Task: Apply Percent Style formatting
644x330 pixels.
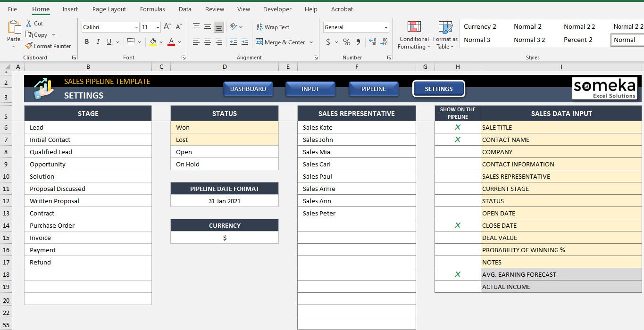Action: point(346,42)
